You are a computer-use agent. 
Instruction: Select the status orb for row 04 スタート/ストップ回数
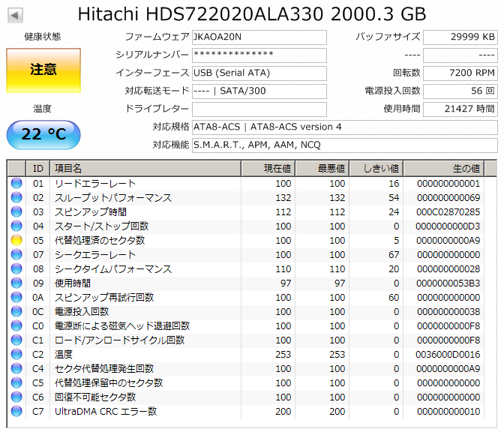click(16, 226)
